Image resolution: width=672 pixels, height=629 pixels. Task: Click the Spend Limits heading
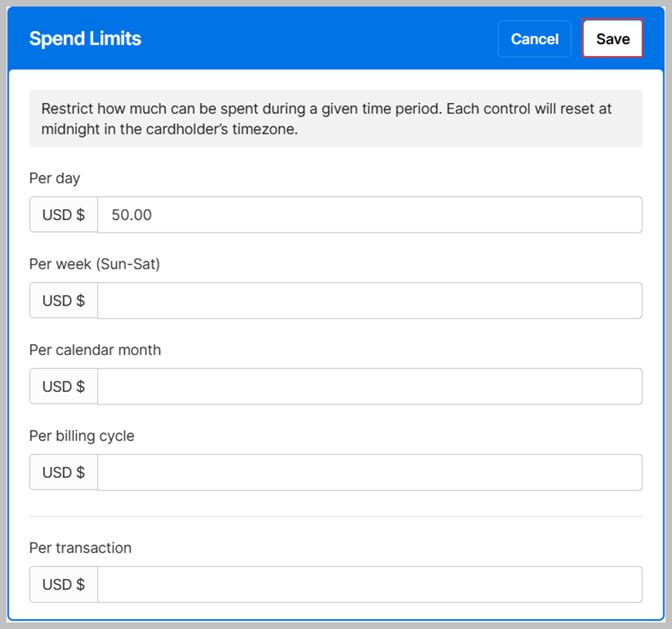click(85, 39)
